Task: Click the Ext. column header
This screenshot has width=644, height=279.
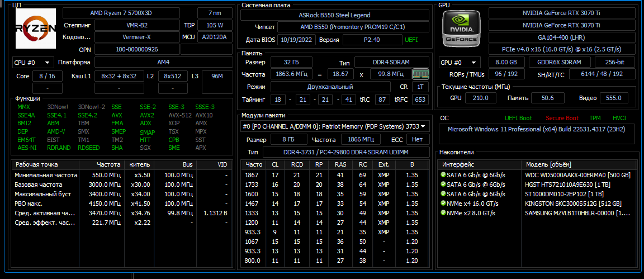Action: click(383, 165)
